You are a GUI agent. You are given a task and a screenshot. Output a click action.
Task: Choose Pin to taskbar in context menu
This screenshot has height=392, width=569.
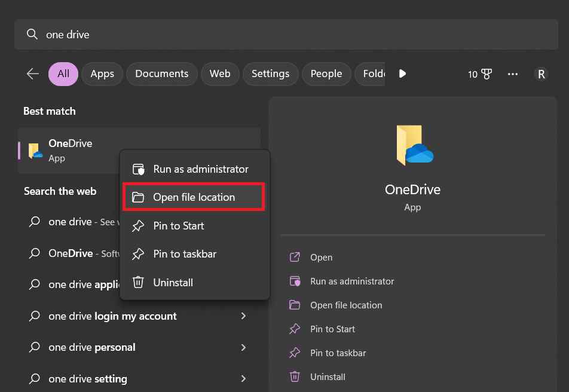pyautogui.click(x=194, y=254)
